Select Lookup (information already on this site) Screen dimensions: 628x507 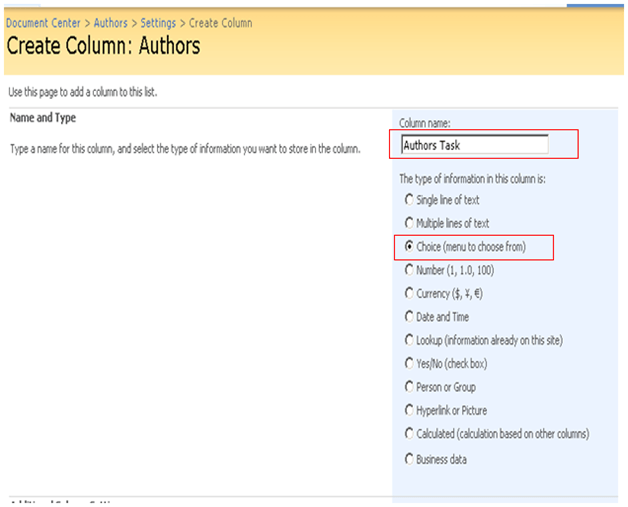pos(408,340)
